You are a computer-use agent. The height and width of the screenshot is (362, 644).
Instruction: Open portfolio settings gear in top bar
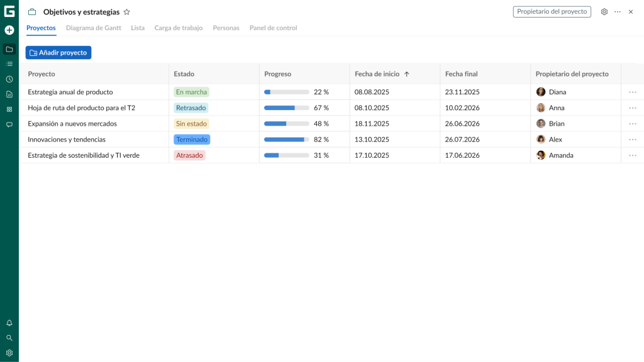(x=604, y=12)
